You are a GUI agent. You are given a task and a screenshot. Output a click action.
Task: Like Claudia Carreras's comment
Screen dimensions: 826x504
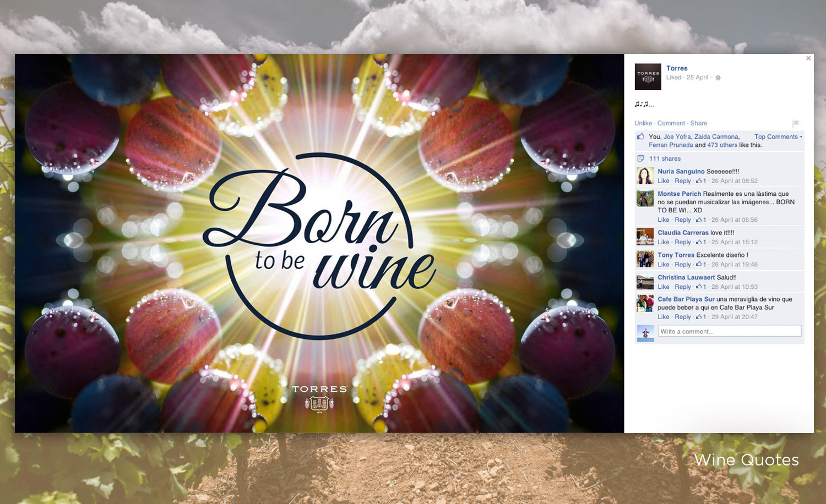pos(664,242)
